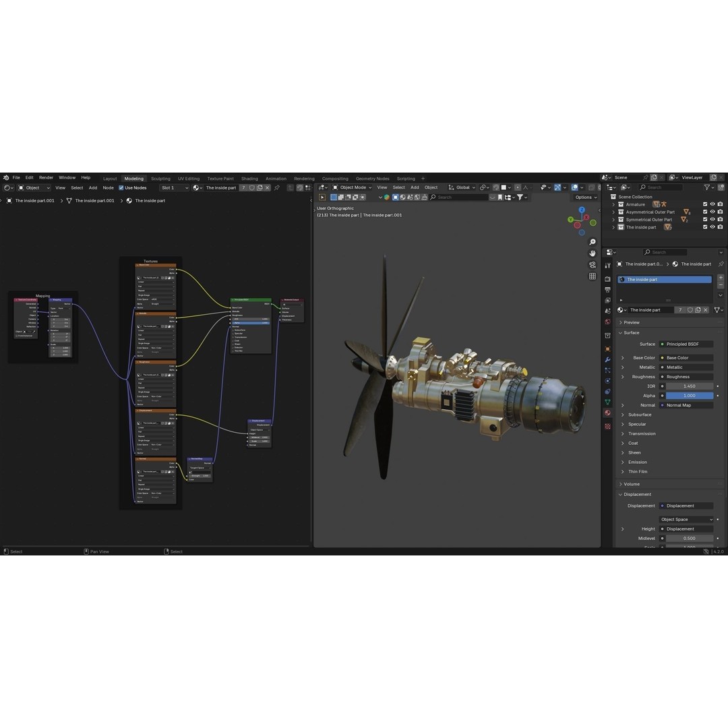Open the File menu
This screenshot has width=728, height=728.
(x=16, y=177)
